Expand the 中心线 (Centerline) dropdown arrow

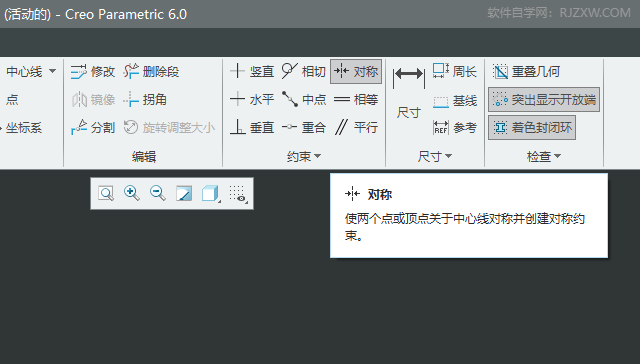click(x=52, y=71)
